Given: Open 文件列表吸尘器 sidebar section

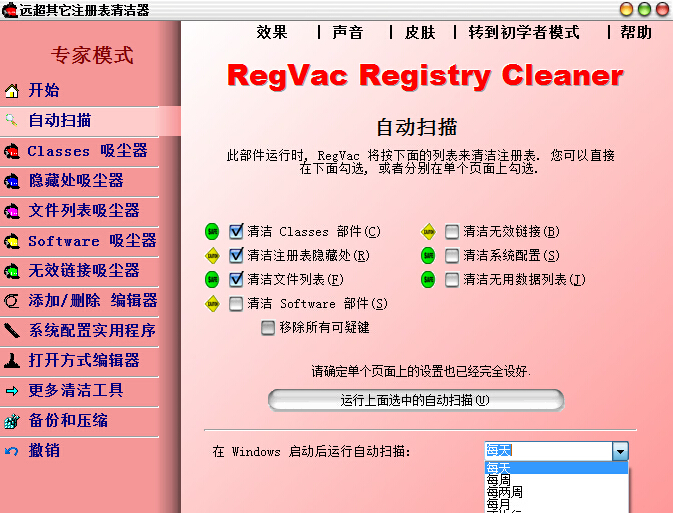Looking at the screenshot, I should click(x=79, y=211).
